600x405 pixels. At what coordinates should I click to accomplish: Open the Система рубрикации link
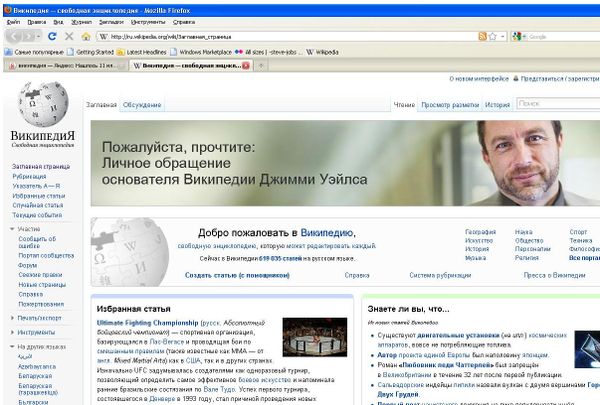440,275
